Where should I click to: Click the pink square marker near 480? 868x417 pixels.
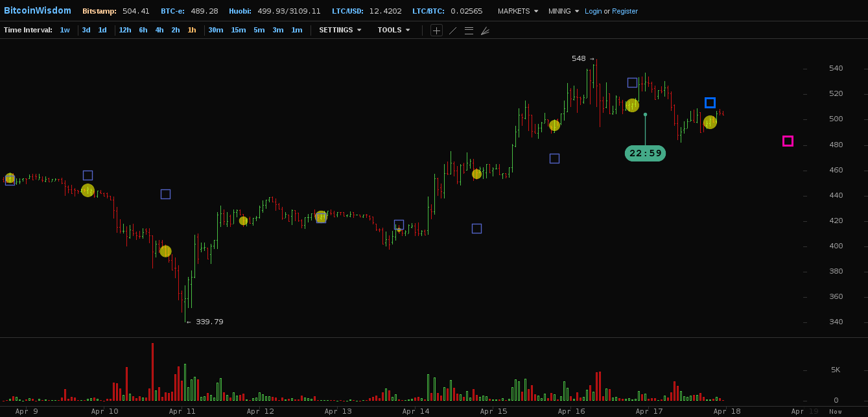[x=788, y=141]
